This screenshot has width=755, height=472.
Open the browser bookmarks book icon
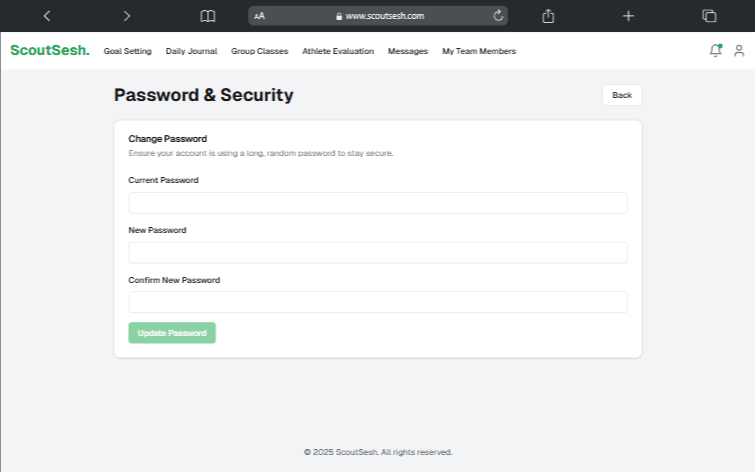click(208, 16)
